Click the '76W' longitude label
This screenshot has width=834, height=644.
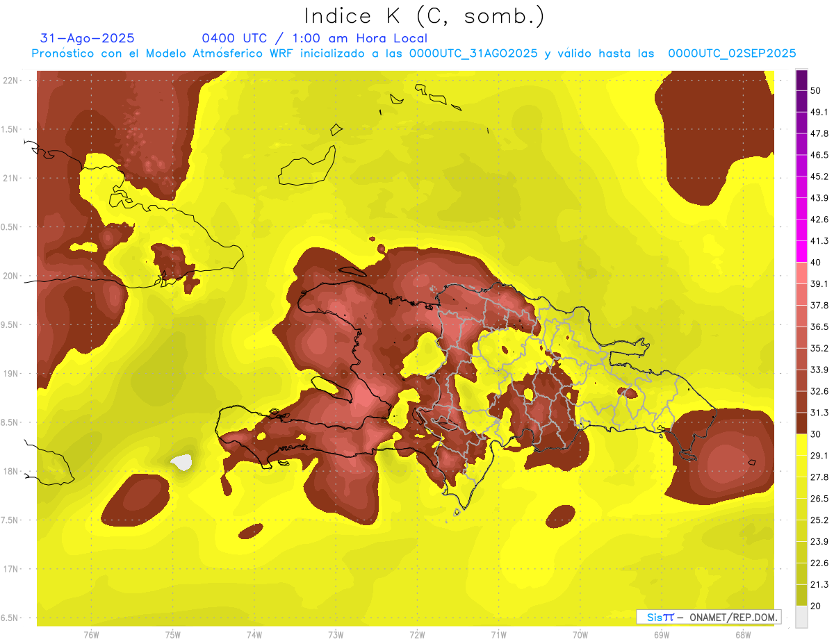pos(91,635)
